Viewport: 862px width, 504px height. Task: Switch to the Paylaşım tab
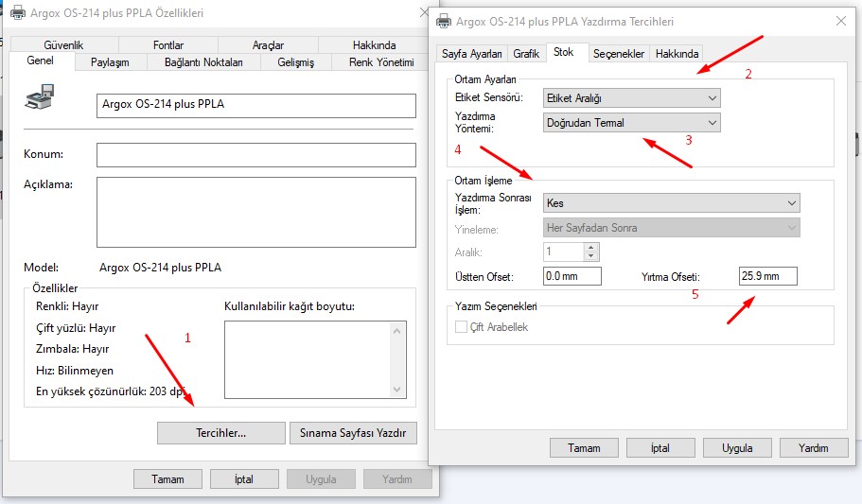[x=110, y=62]
